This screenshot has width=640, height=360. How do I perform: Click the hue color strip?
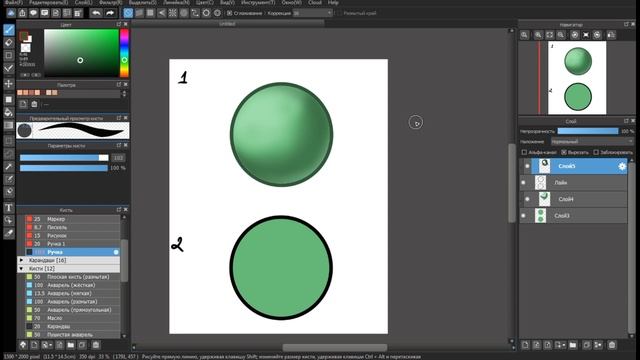click(x=124, y=53)
